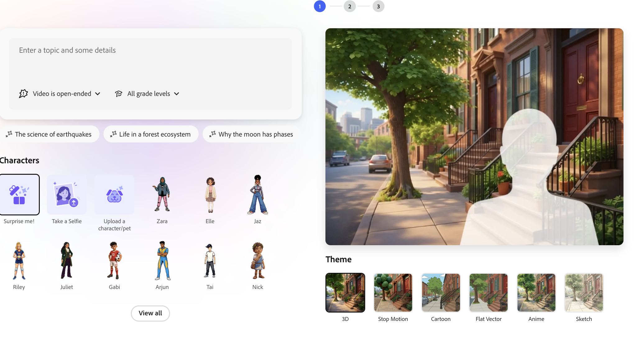Select the Flat Vector theme thumbnail

(x=489, y=293)
